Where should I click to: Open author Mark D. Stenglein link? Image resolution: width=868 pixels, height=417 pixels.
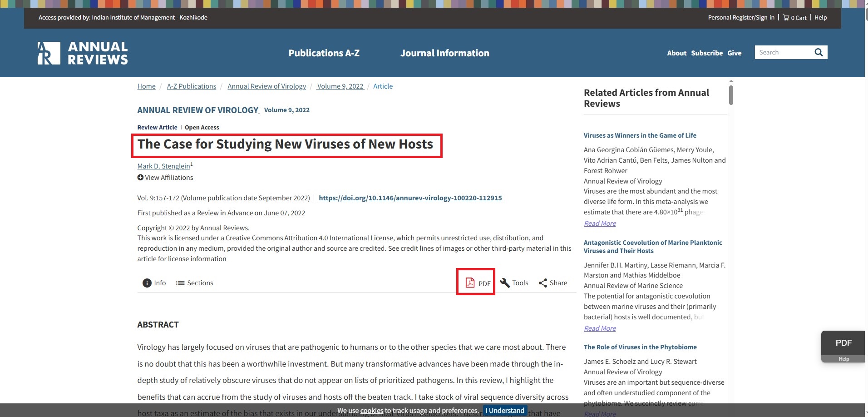click(x=163, y=166)
